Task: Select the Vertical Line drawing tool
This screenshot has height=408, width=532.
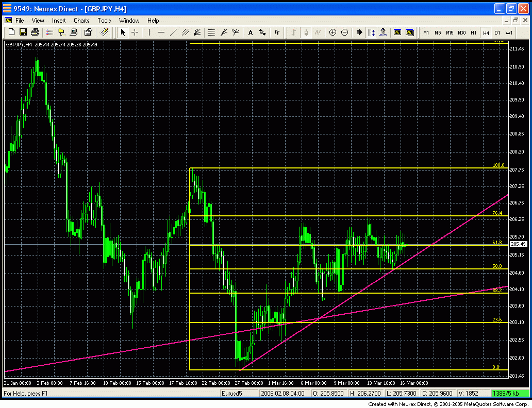Action: click(149, 32)
